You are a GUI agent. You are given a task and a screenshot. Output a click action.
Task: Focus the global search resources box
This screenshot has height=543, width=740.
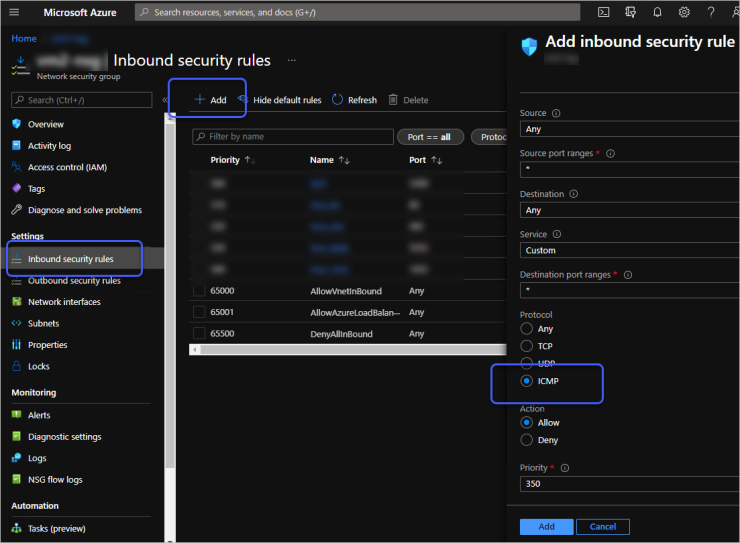point(357,12)
